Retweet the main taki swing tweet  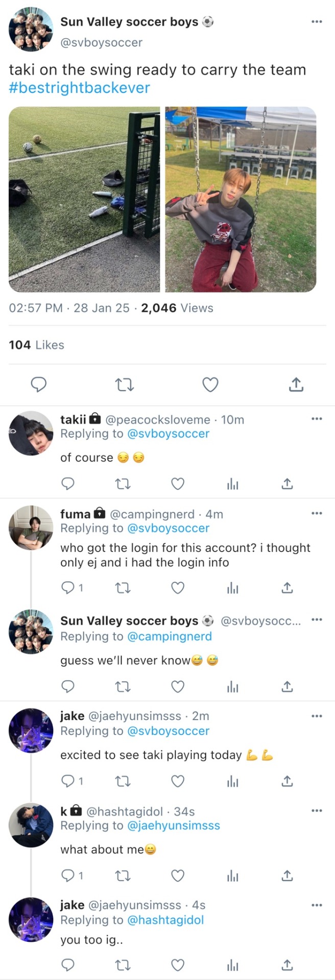click(x=125, y=384)
